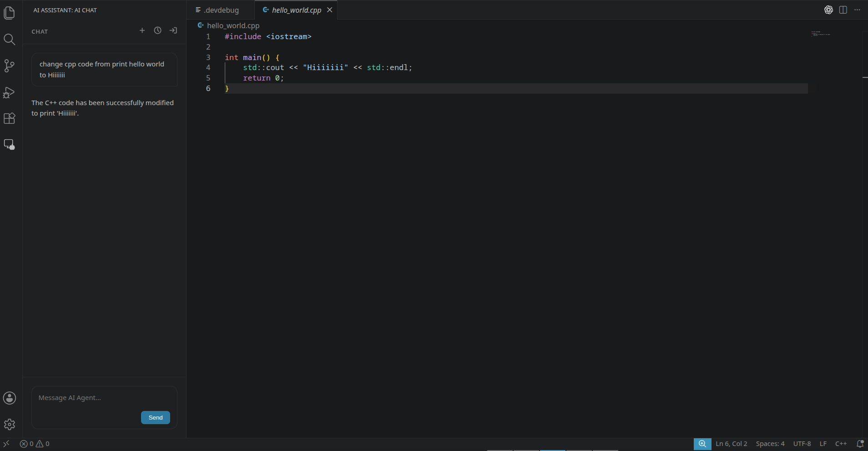This screenshot has width=868, height=451.
Task: Click hello_world.cpp breadcrumb
Action: [233, 25]
